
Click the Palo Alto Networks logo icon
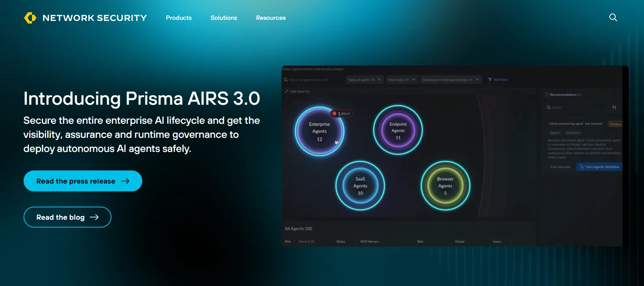coord(30,18)
